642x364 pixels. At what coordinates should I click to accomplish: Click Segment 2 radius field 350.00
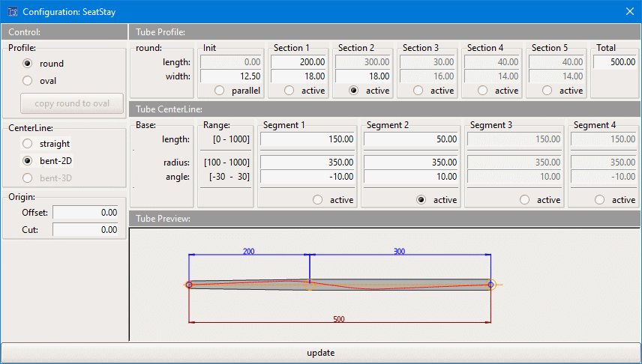(412, 163)
